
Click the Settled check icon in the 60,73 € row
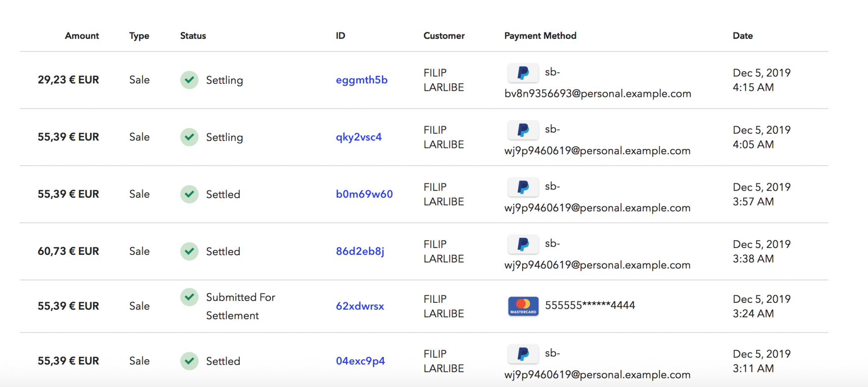(189, 251)
